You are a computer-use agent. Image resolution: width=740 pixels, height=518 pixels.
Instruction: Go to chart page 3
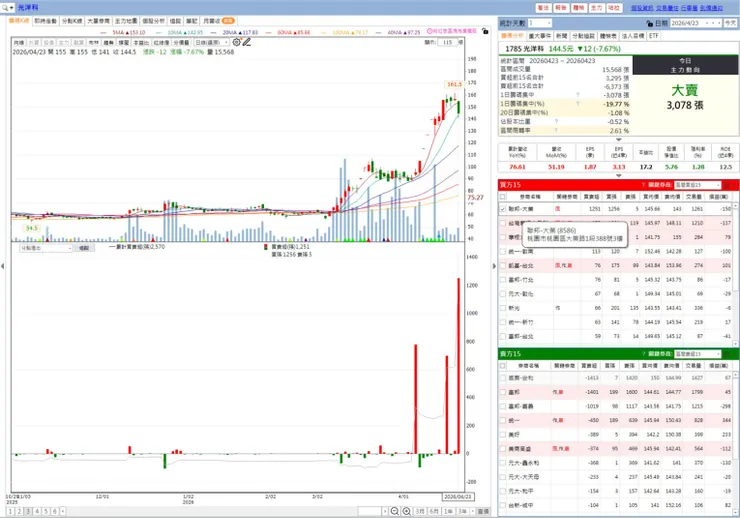(x=28, y=511)
